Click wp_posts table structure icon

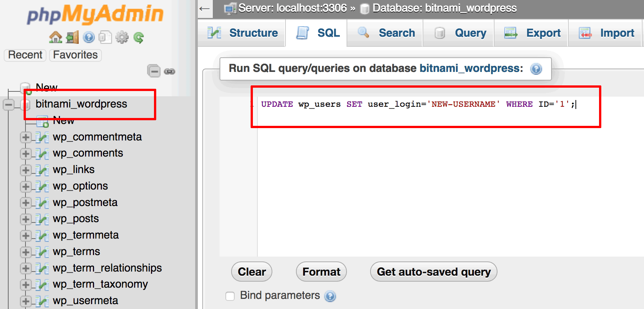42,219
